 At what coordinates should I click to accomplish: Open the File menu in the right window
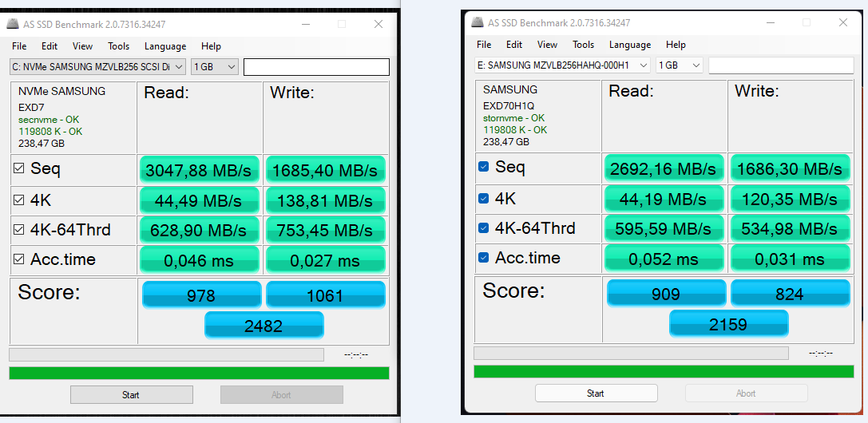click(484, 45)
